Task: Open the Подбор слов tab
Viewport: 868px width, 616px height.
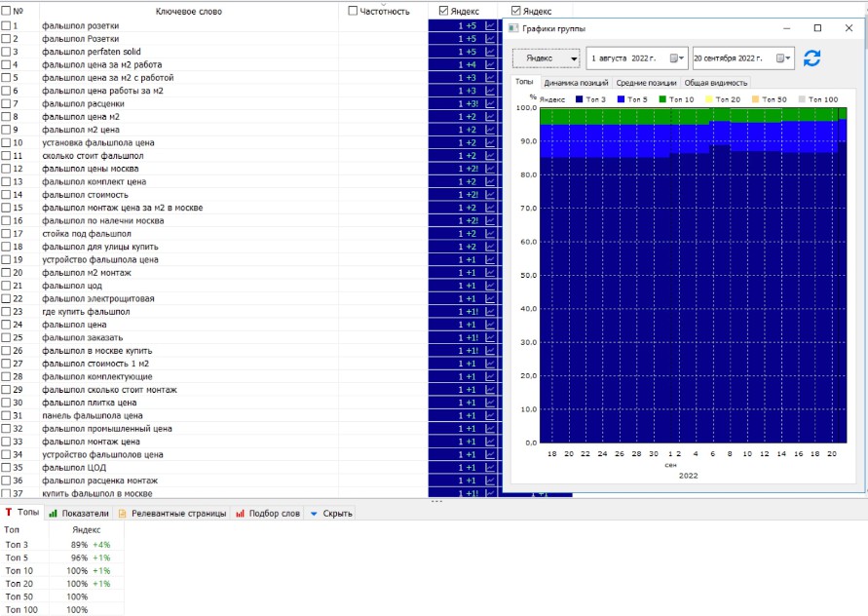Action: (268, 514)
